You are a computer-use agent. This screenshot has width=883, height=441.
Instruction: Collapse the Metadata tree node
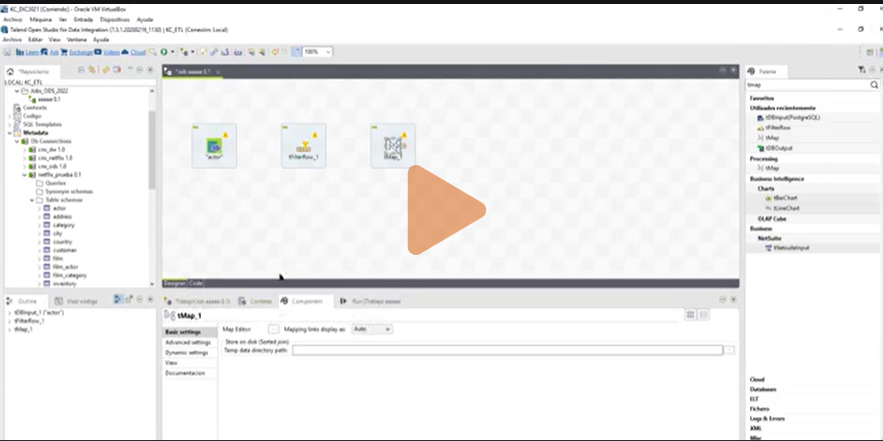coord(10,133)
